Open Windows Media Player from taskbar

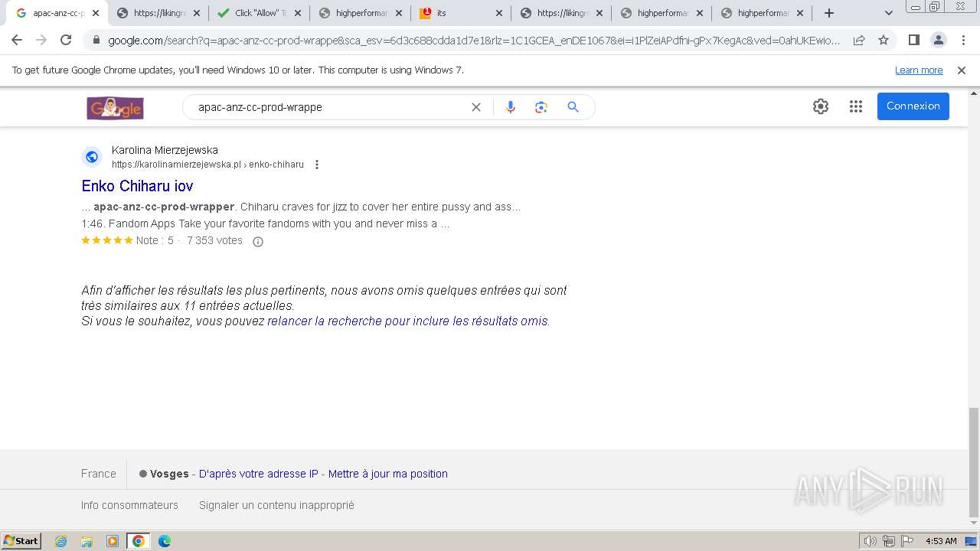coord(113,541)
